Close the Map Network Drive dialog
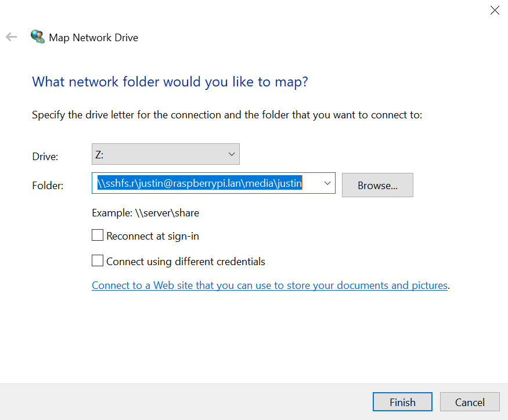Viewport: 508px width, 420px height. pos(495,10)
